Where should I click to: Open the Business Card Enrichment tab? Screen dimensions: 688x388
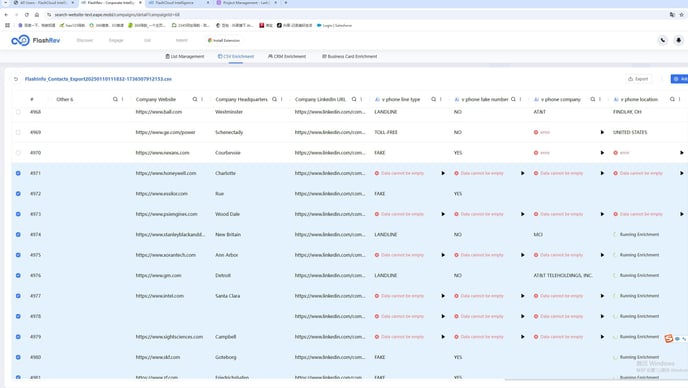click(350, 57)
